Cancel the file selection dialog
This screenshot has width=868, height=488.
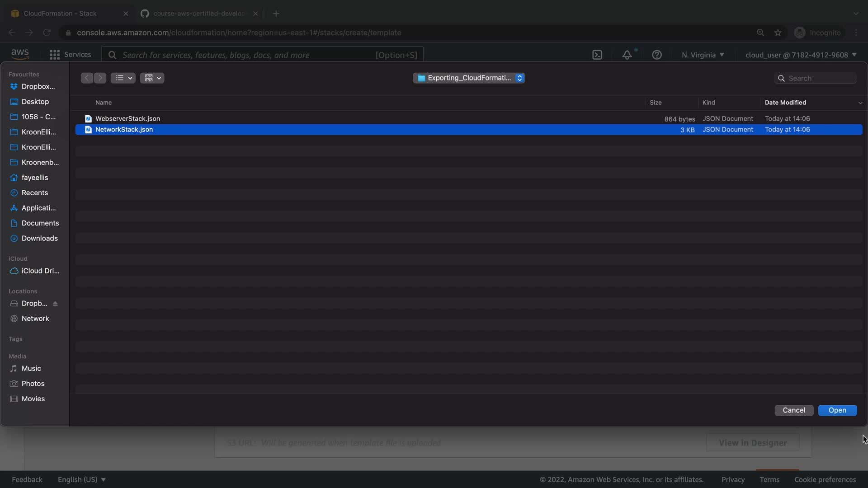[x=793, y=410]
